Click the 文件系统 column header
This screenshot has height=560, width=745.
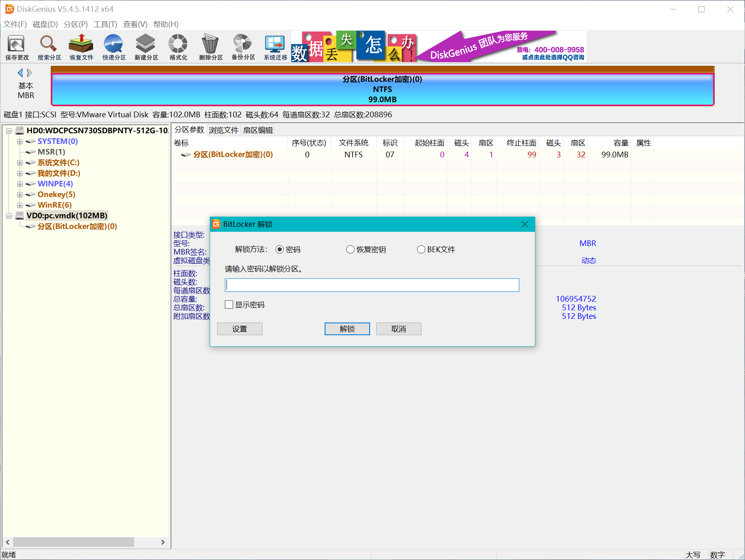pyautogui.click(x=354, y=143)
